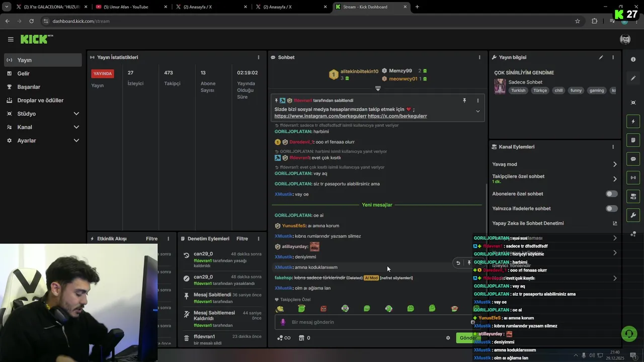Open Kanal Eylemleri three-dot menu
Screen dimensions: 644x362
613,147
